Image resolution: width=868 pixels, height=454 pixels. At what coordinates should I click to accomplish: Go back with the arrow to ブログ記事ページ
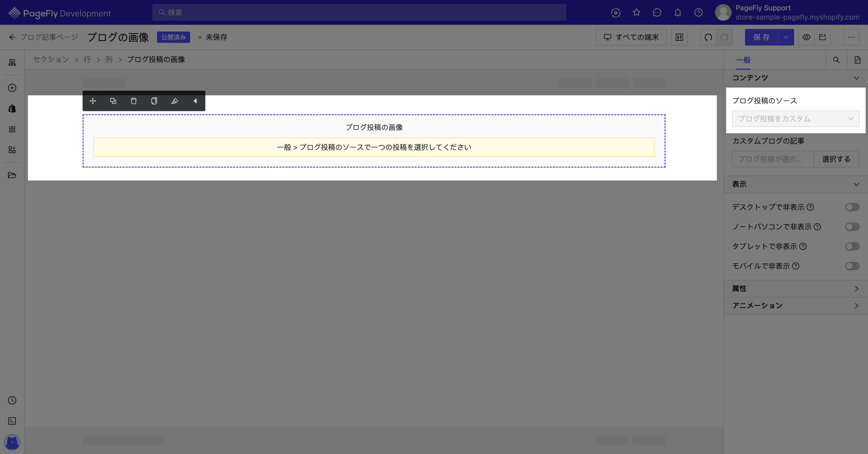pos(12,37)
